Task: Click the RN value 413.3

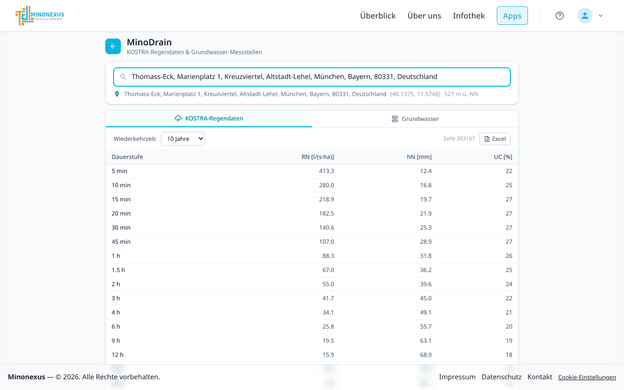Action: 326,171
